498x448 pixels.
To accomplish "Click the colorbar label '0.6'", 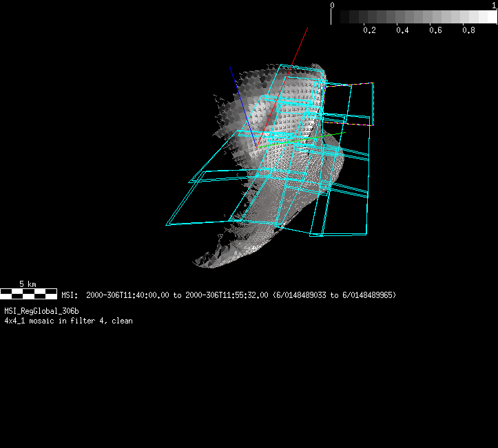I will click(435, 30).
